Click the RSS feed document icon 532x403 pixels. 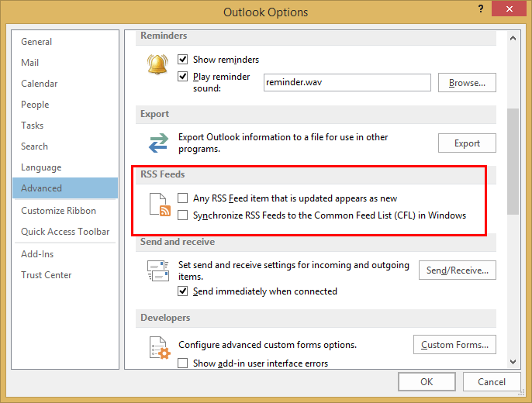click(x=158, y=205)
